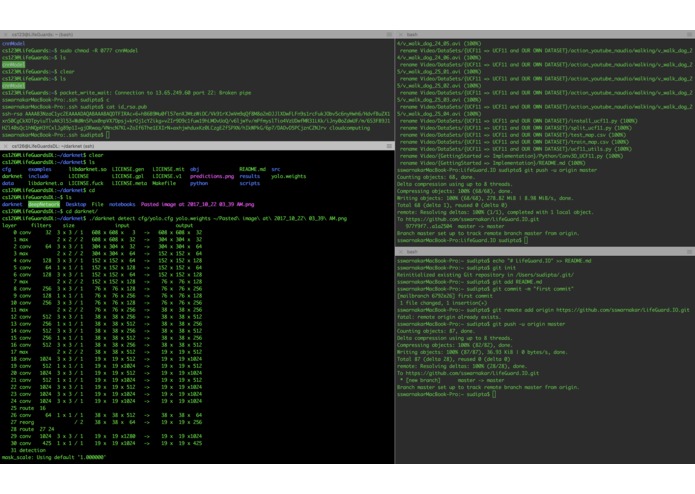695x494 pixels.
Task: Click the 'cat id_rsa.pub' command
Action: pyautogui.click(x=126, y=107)
